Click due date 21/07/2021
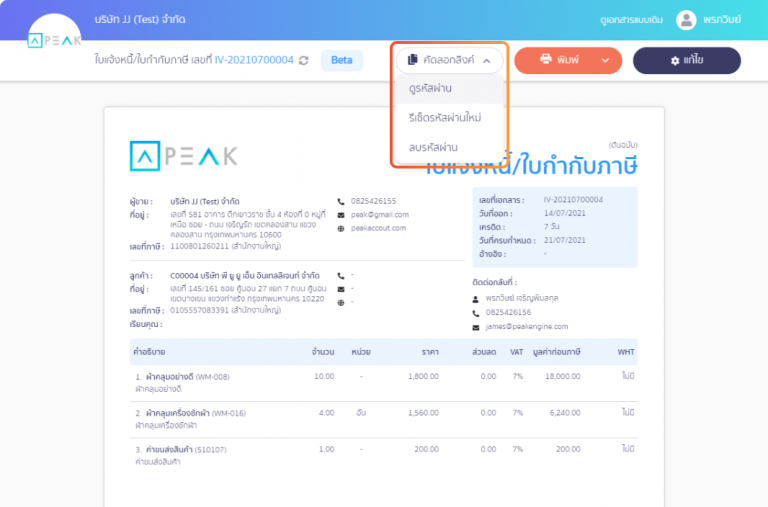Viewport: 768px width, 507px height. pyautogui.click(x=565, y=240)
